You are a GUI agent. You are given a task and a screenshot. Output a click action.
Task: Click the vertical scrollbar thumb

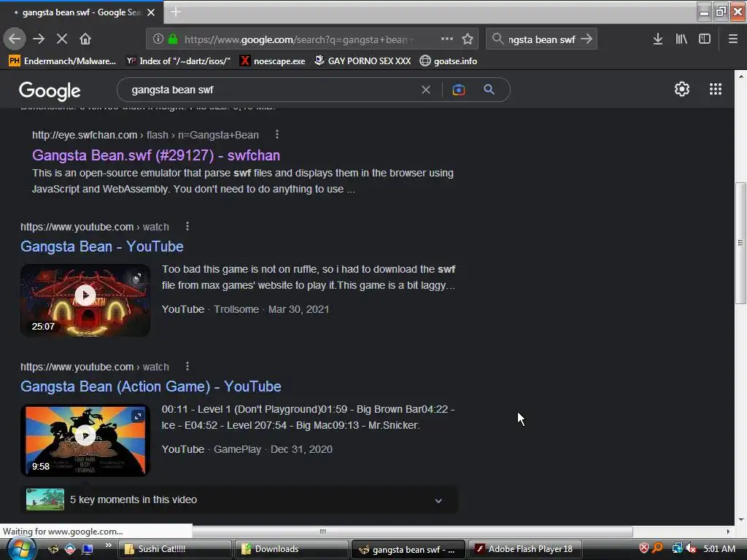740,243
